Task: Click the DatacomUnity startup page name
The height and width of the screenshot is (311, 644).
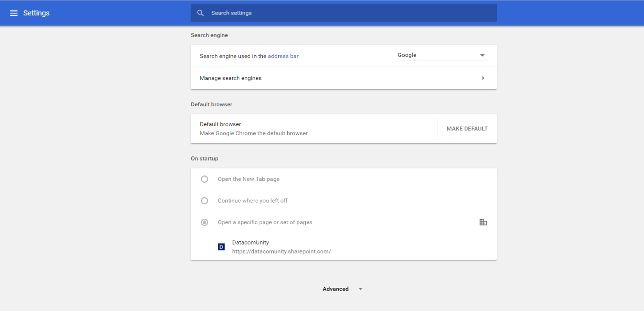Action: tap(250, 243)
